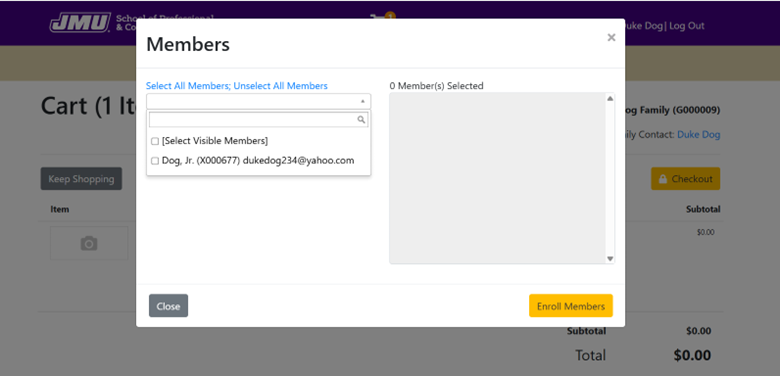This screenshot has width=780, height=376.
Task: Close the Members dialog with the X
Action: (611, 37)
